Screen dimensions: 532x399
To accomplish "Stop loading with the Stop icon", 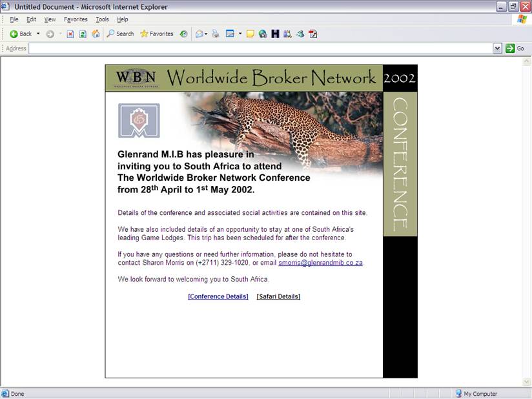I will (70, 34).
